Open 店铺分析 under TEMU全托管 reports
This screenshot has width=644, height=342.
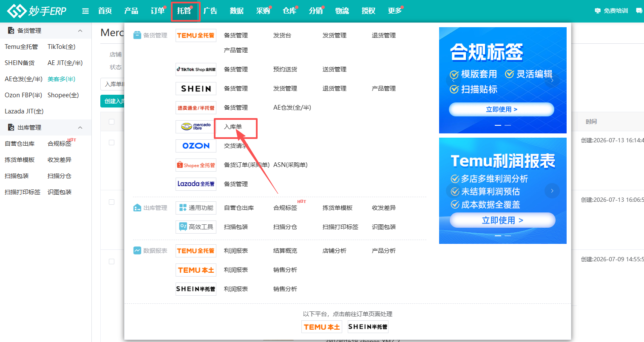click(x=335, y=251)
